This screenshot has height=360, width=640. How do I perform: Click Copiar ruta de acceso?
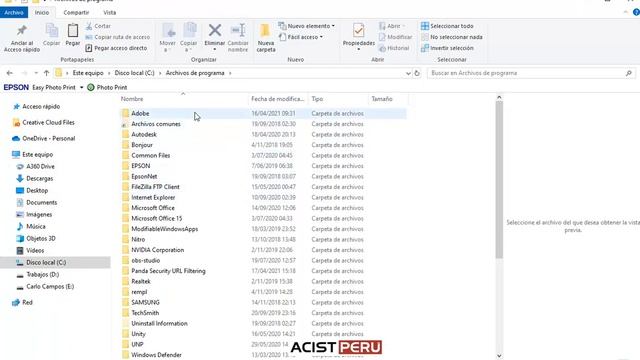click(x=118, y=37)
